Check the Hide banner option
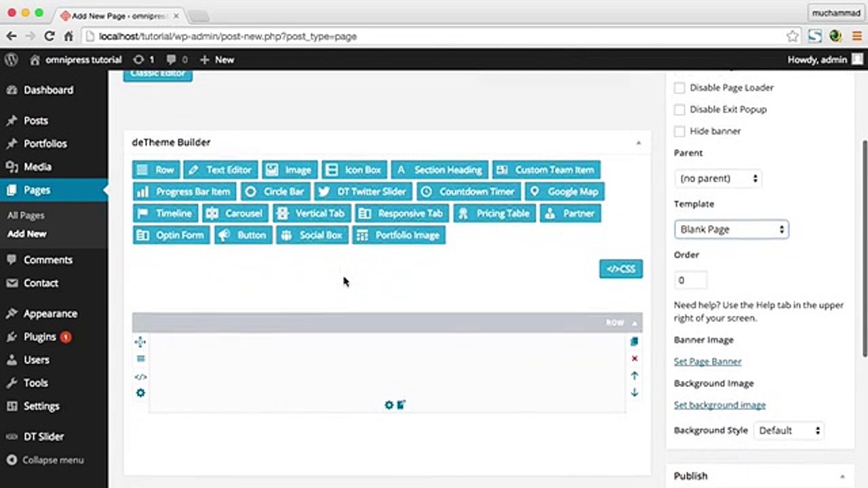This screenshot has height=488, width=868. tap(679, 131)
